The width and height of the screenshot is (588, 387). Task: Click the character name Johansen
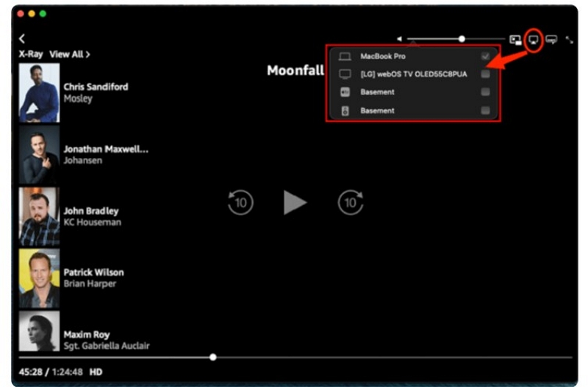(82, 160)
